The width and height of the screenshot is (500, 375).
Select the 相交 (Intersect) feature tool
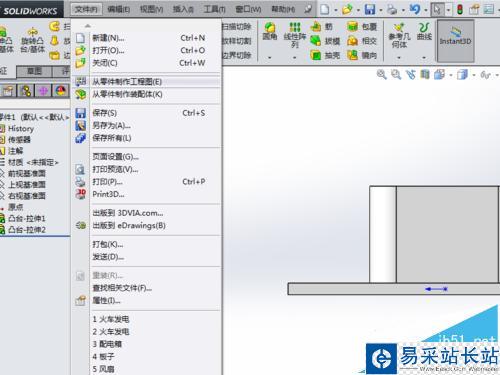tap(362, 41)
